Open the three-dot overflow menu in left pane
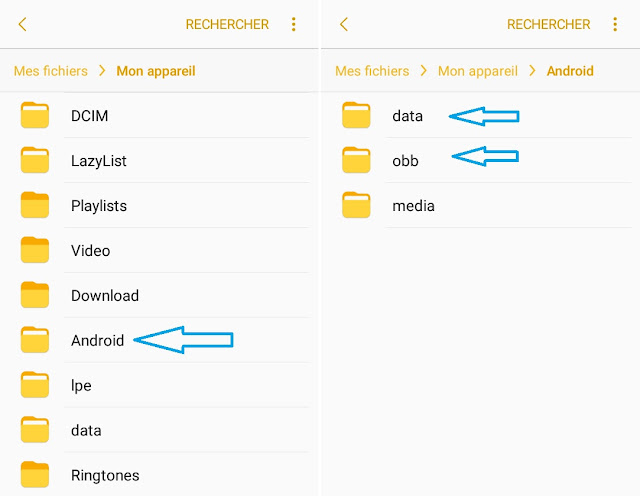The height and width of the screenshot is (496, 640). click(293, 24)
